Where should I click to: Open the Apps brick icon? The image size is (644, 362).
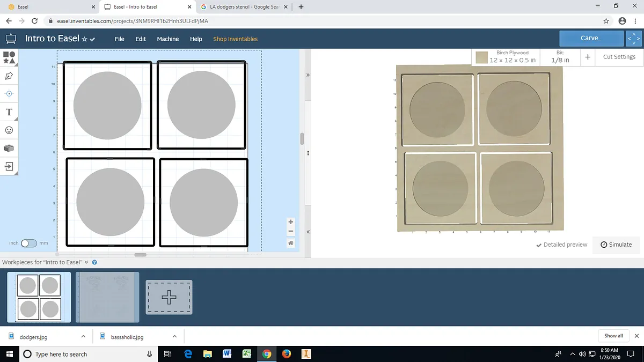pos(9,149)
